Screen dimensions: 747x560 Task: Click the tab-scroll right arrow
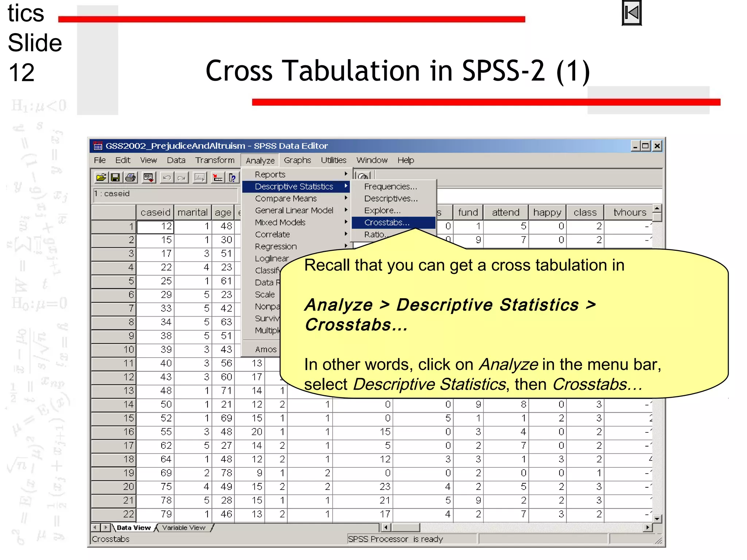(106, 527)
